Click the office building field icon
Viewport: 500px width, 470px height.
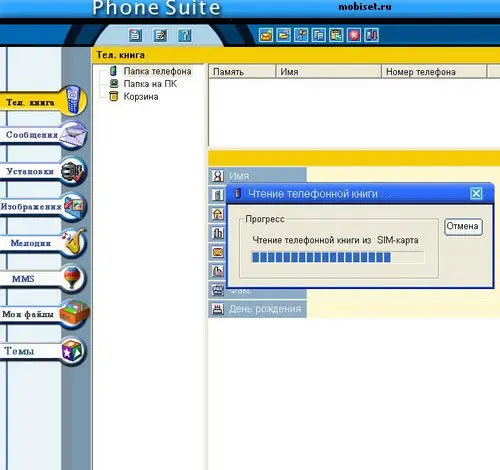click(x=218, y=233)
